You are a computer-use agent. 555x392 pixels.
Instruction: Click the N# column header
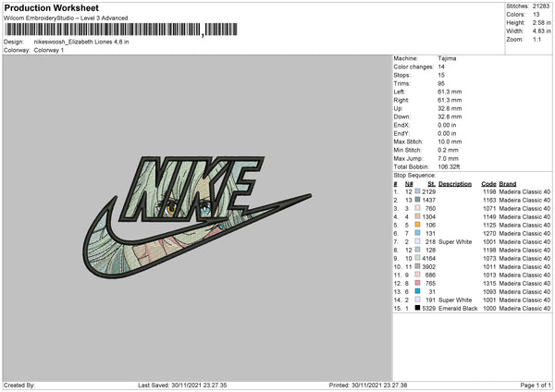pyautogui.click(x=409, y=184)
